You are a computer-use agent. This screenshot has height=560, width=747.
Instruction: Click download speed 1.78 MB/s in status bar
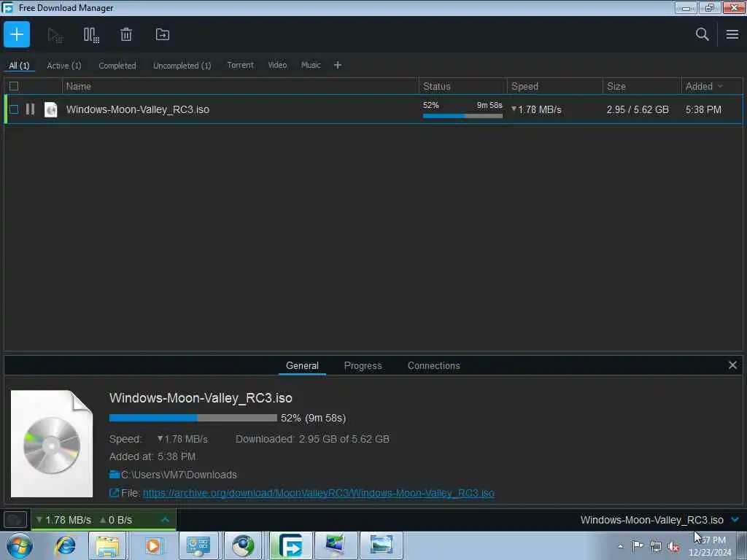pyautogui.click(x=64, y=519)
